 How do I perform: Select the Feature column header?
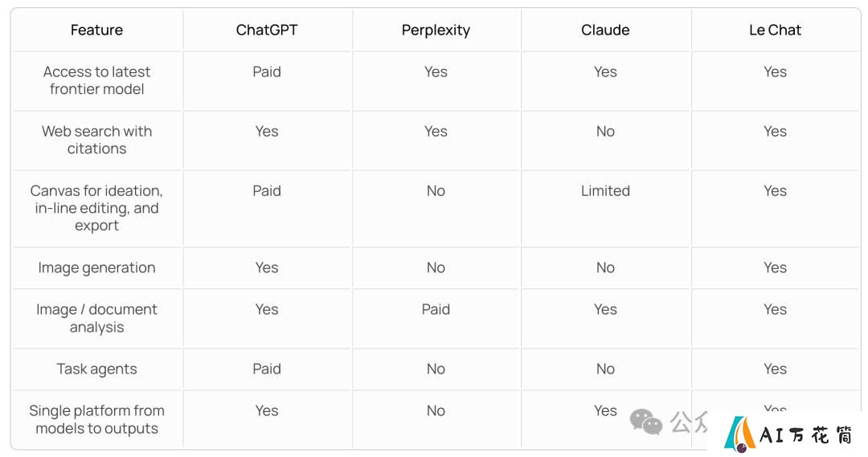pyautogui.click(x=97, y=30)
